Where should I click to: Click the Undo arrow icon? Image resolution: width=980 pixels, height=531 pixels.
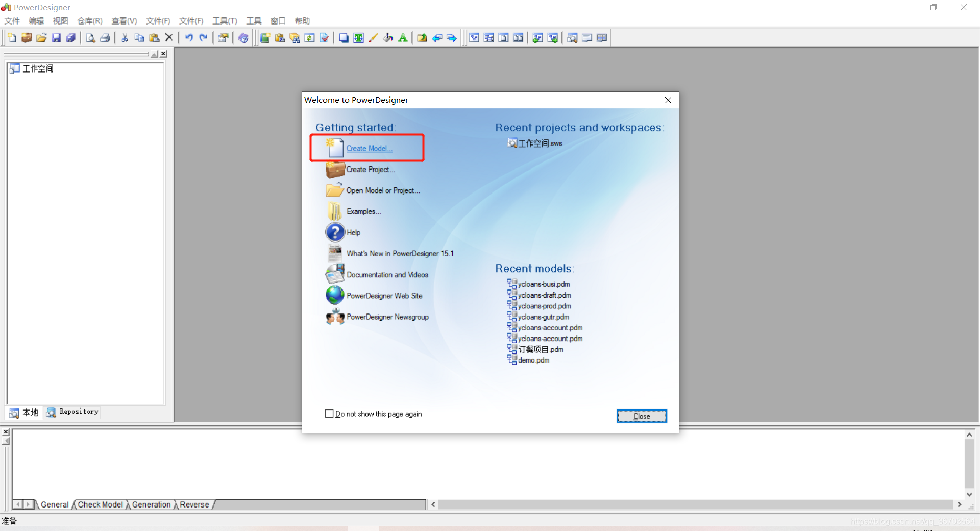pos(189,38)
